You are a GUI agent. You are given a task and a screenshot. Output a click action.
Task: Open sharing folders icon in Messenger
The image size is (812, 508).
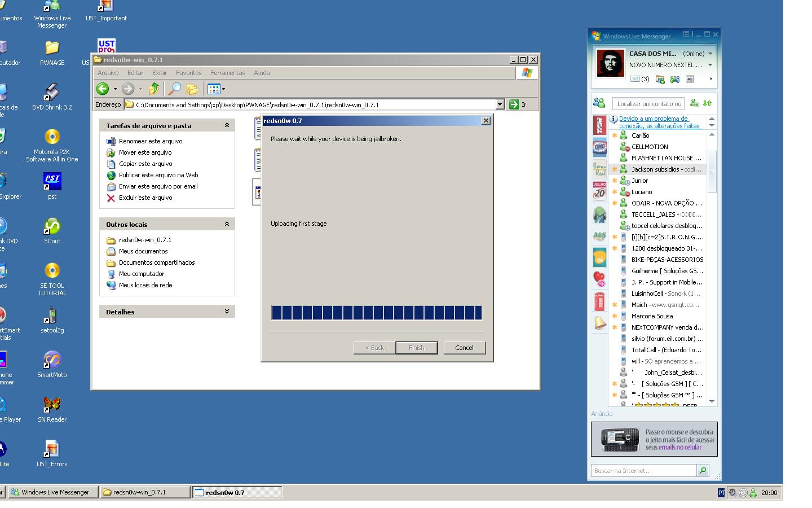(660, 79)
